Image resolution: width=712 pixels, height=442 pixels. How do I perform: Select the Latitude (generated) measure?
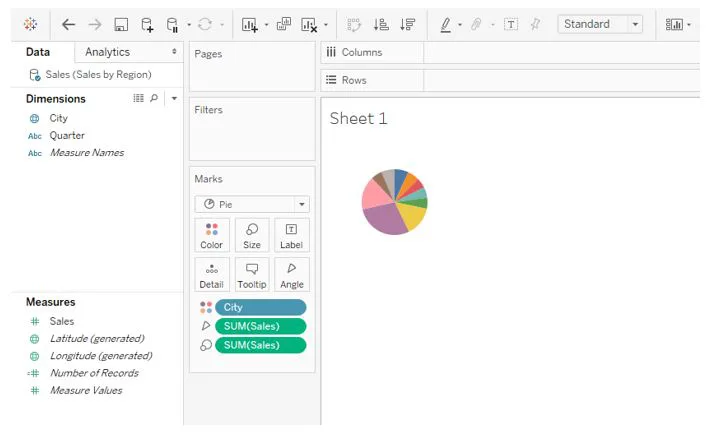click(97, 338)
